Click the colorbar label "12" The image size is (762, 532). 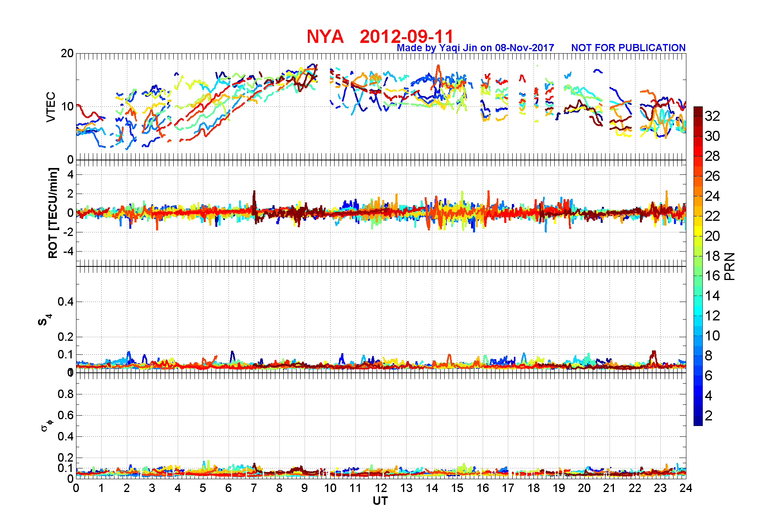pyautogui.click(x=712, y=316)
